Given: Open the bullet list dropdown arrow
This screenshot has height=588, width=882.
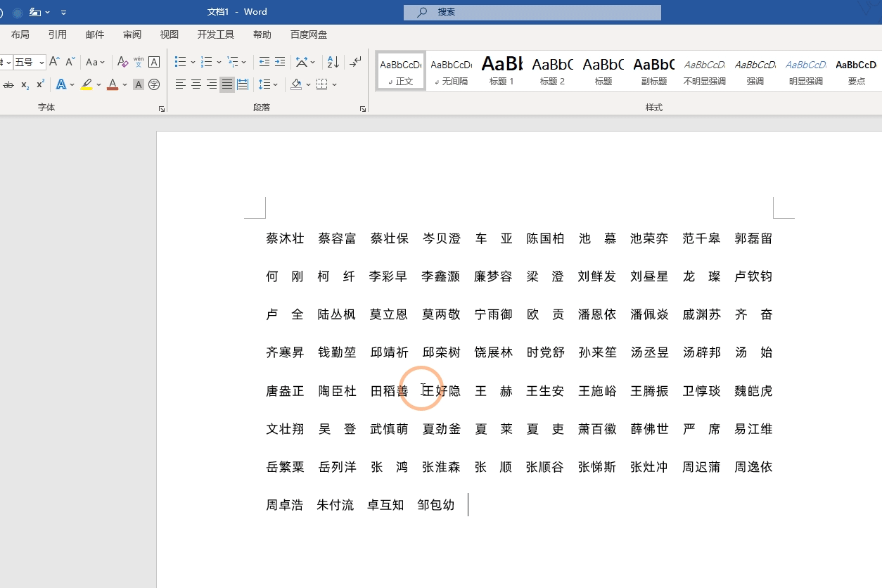Looking at the screenshot, I should 193,62.
